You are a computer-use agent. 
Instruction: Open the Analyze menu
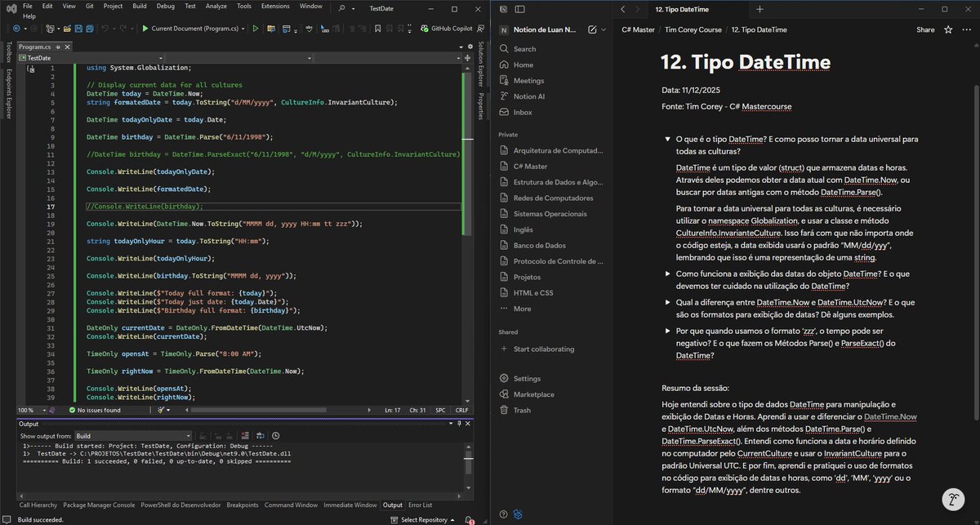[x=216, y=5]
